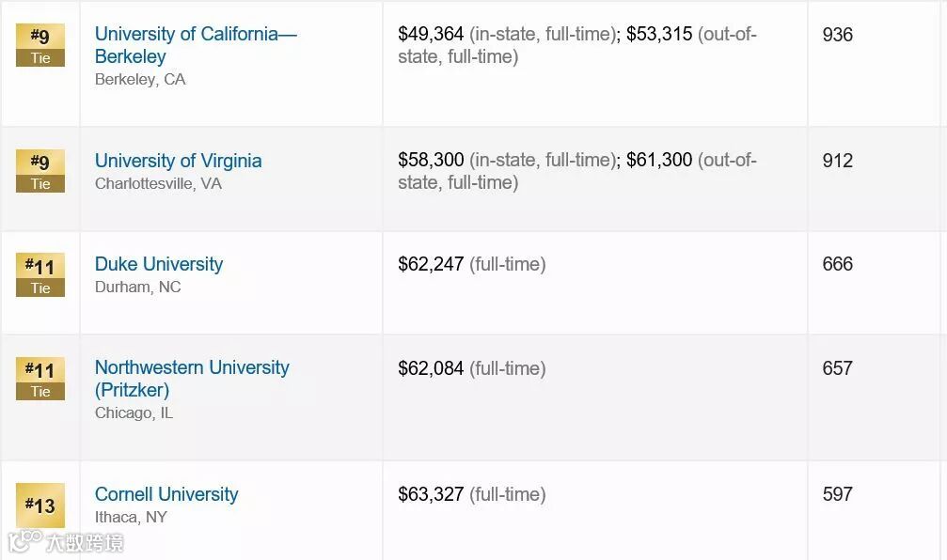The width and height of the screenshot is (947, 560).
Task: Click the enrollment number 912
Action: click(837, 161)
